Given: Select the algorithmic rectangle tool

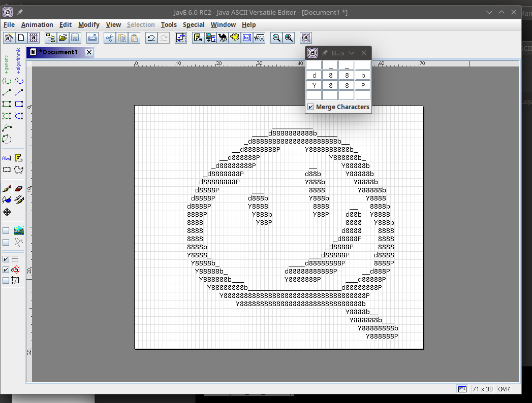Looking at the screenshot, I should pyautogui.click(x=19, y=104).
